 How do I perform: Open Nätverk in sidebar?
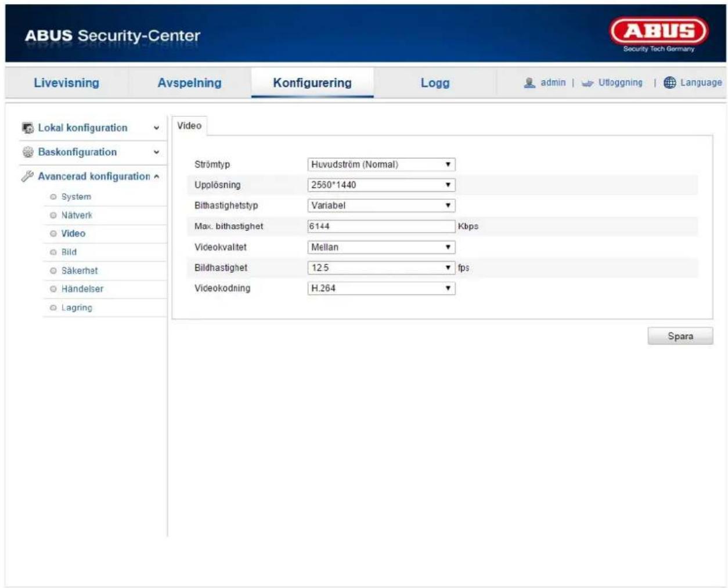point(77,216)
